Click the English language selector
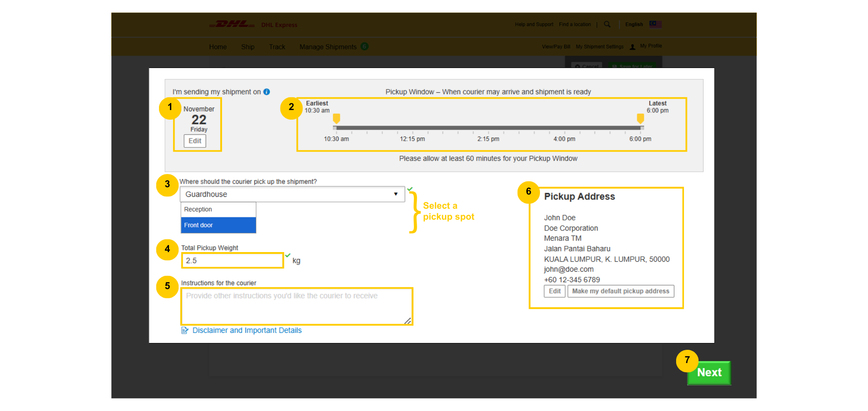868x411 pixels. [634, 24]
